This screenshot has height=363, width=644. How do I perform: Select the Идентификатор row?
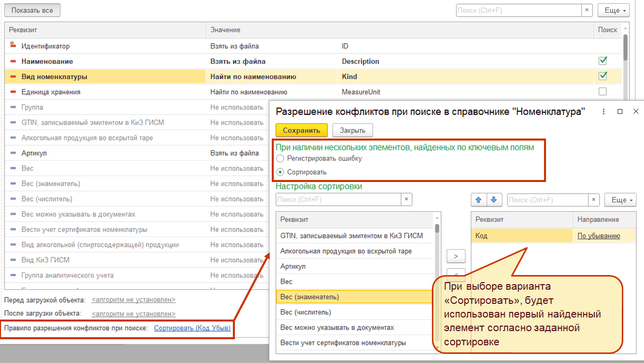tap(313, 46)
